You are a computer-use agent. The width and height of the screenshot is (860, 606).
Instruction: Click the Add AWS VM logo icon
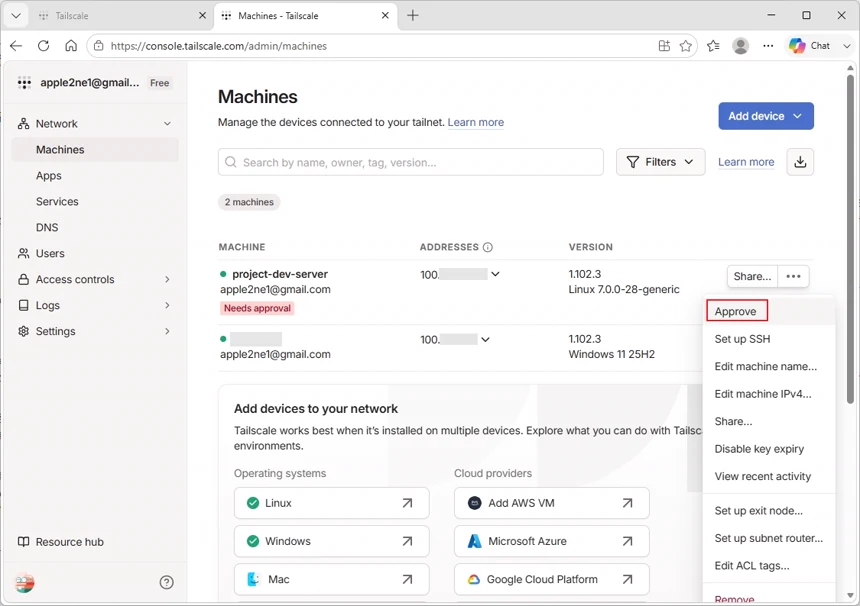(474, 503)
